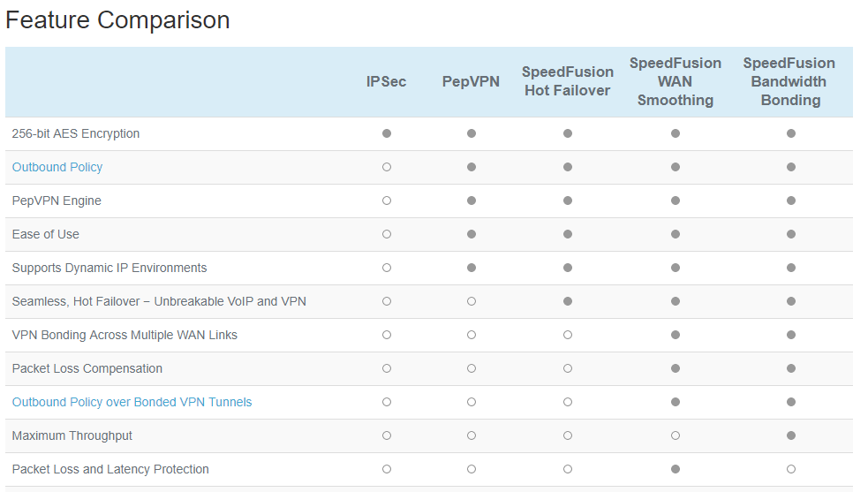The image size is (868, 492).
Task: Click filled dot for IPSec 256-bit AES Encryption
Action: 387,133
